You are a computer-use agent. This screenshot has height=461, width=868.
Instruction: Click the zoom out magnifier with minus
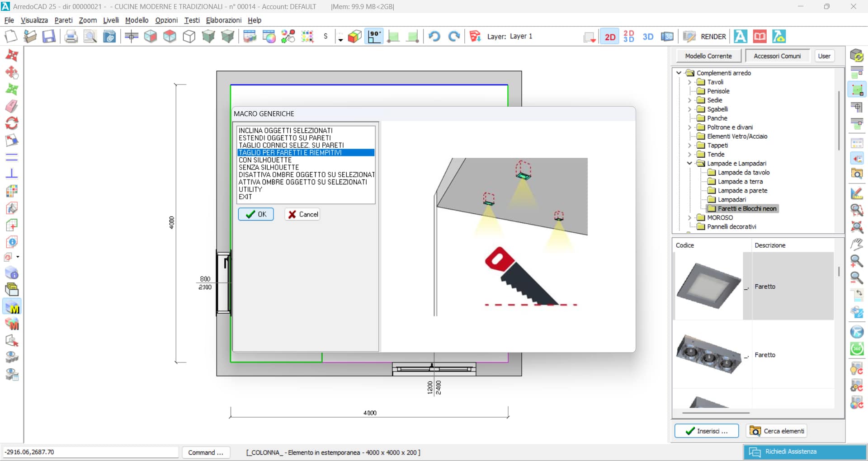(857, 278)
